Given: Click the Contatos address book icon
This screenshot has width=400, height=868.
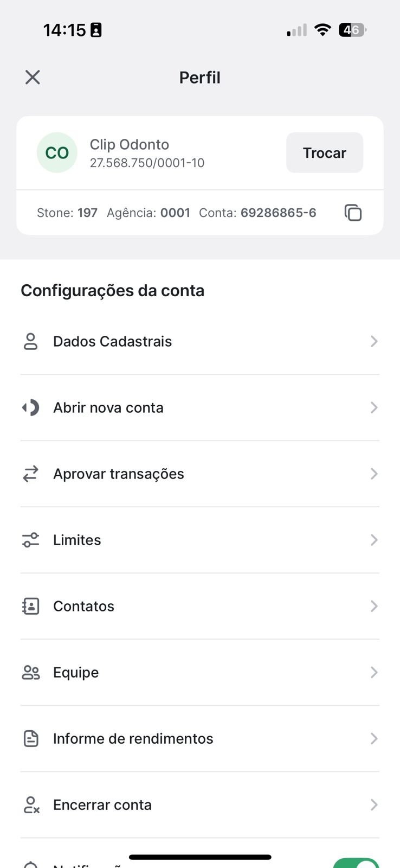Looking at the screenshot, I should pyautogui.click(x=30, y=606).
